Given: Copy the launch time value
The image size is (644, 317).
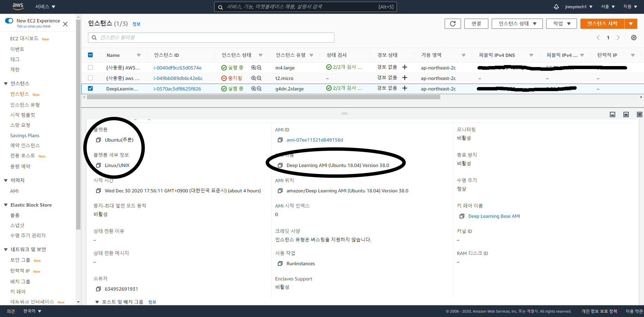Looking at the screenshot, I should [98, 191].
